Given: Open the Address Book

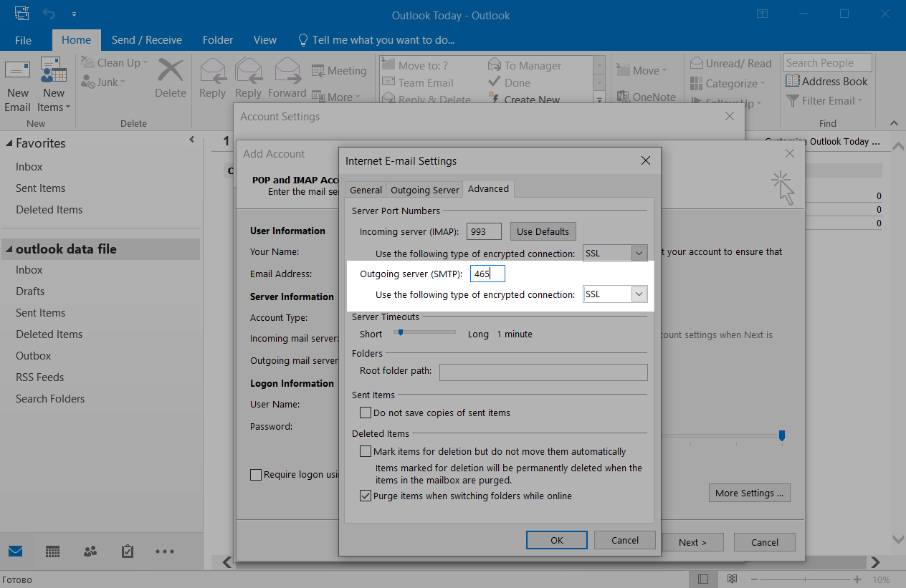Looking at the screenshot, I should [x=826, y=82].
